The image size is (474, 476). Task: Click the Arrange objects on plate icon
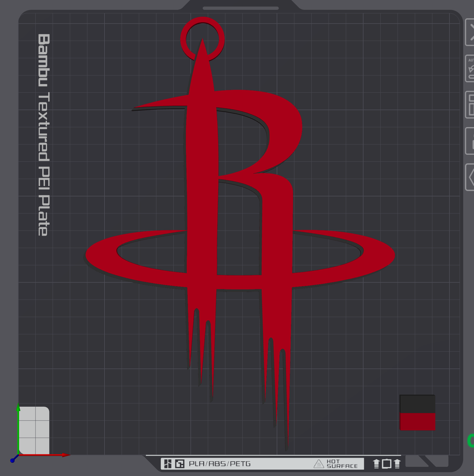[x=470, y=105]
